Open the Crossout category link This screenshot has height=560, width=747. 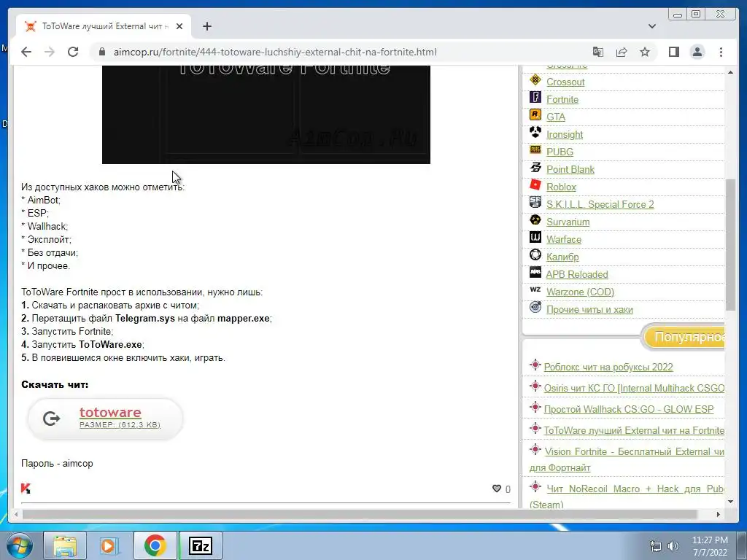pyautogui.click(x=565, y=82)
